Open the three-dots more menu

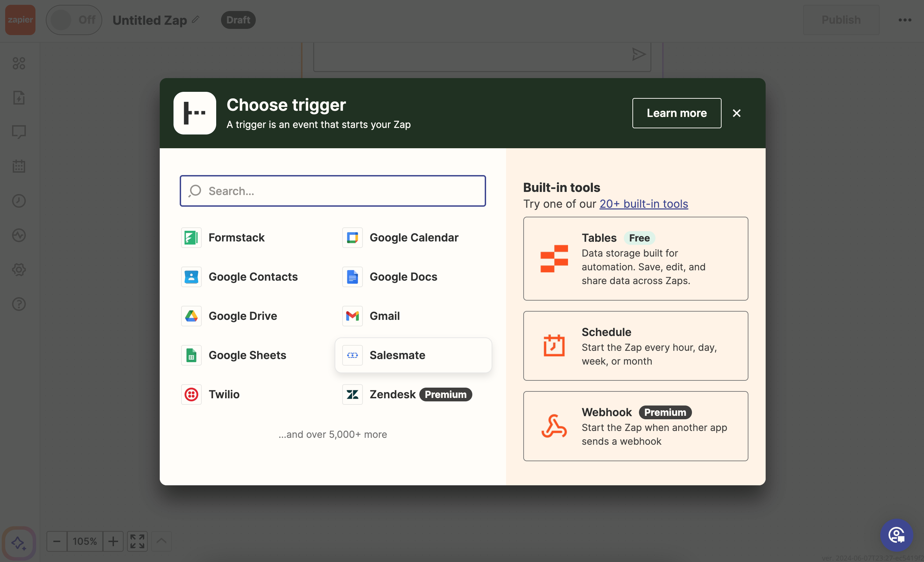point(904,20)
